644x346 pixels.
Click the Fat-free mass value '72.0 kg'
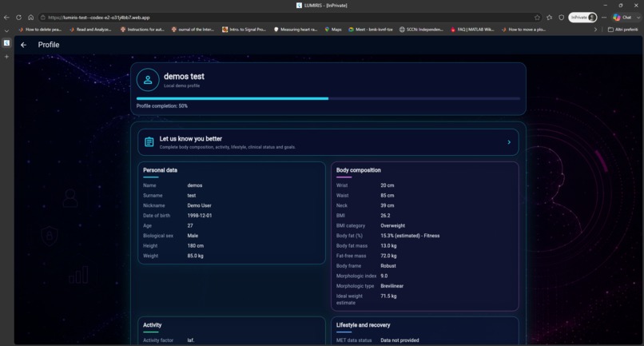[x=388, y=256]
